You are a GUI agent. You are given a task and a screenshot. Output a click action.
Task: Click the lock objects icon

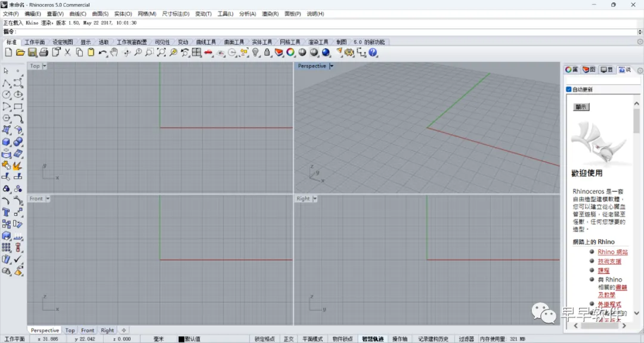tap(267, 52)
